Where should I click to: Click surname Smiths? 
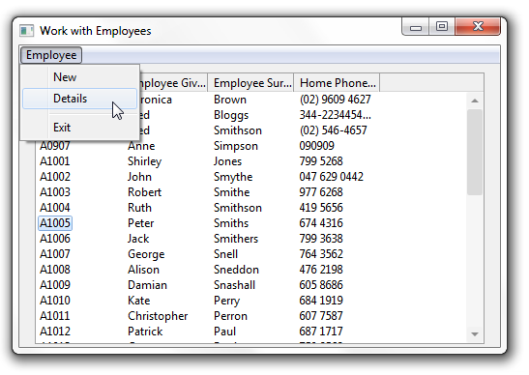click(x=231, y=223)
